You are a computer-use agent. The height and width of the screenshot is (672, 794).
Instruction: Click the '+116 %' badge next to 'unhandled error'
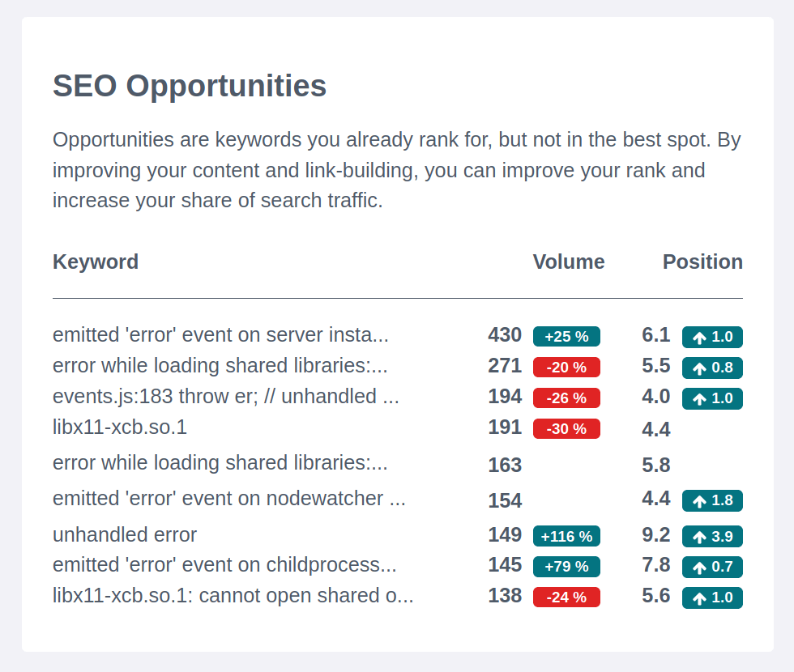pos(566,536)
